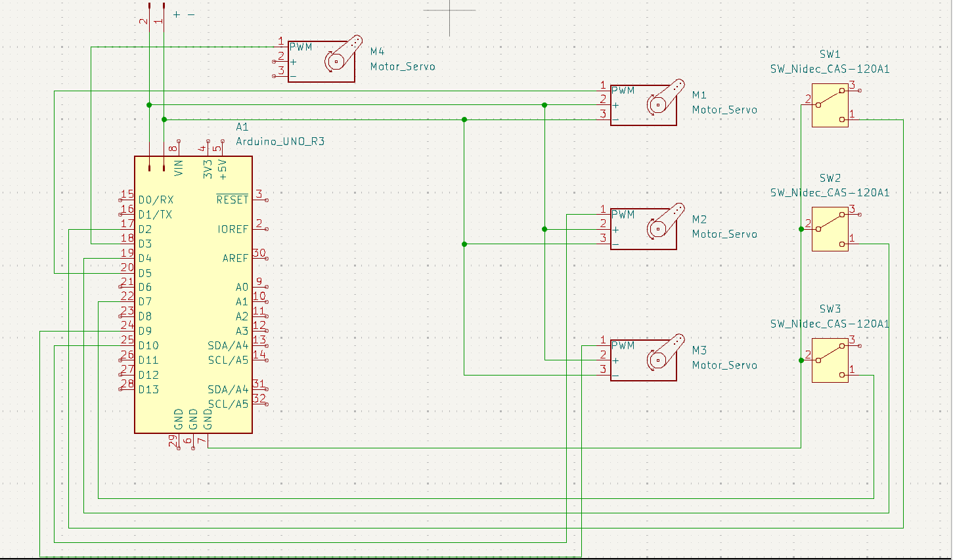
Task: Select the M1 PWM pin 1
Action: click(623, 91)
